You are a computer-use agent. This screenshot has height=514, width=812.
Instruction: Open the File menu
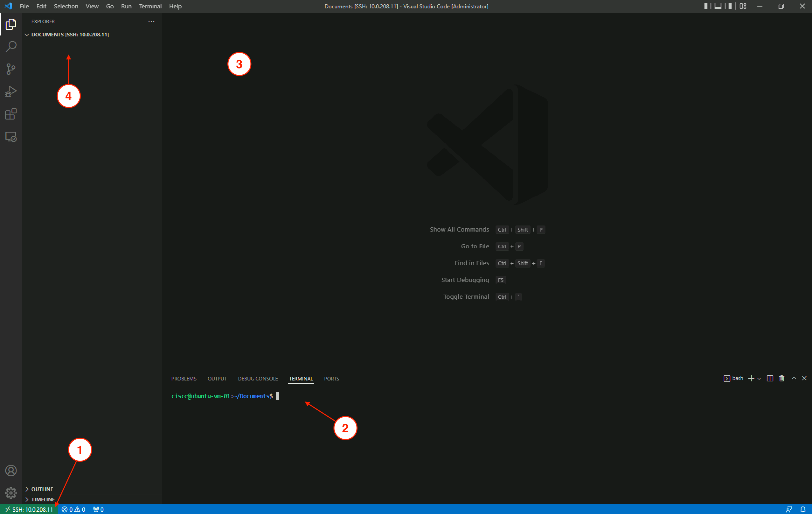click(x=24, y=6)
